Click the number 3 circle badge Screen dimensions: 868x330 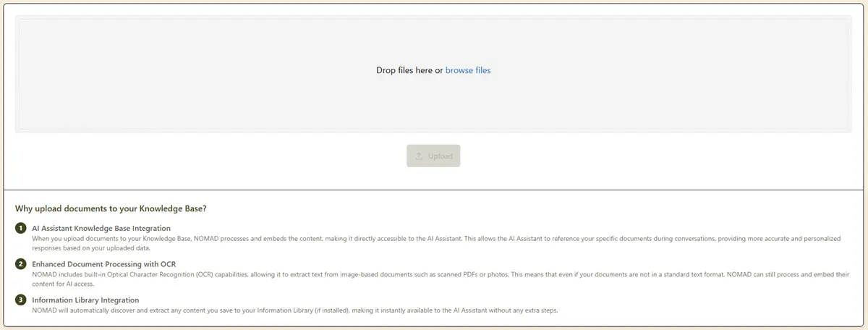21,300
